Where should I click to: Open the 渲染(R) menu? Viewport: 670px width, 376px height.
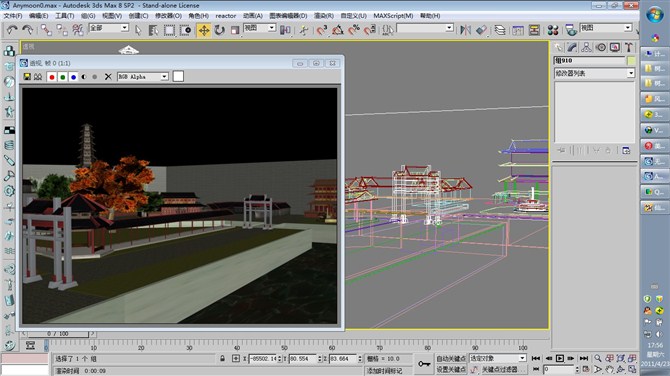pyautogui.click(x=324, y=16)
